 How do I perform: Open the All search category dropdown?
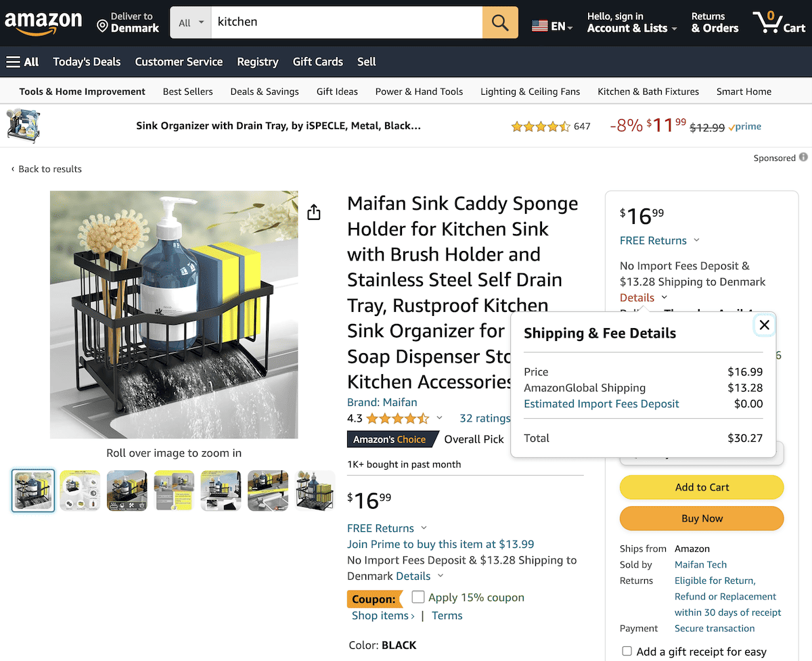(x=190, y=22)
